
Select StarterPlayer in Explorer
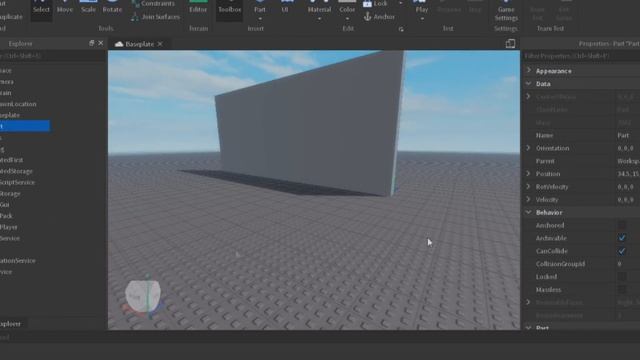click(x=9, y=227)
